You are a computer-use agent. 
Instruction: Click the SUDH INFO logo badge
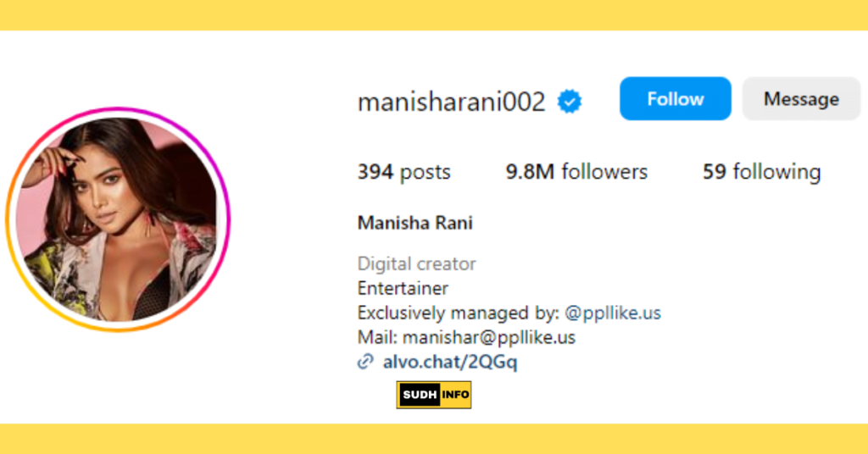pyautogui.click(x=433, y=395)
